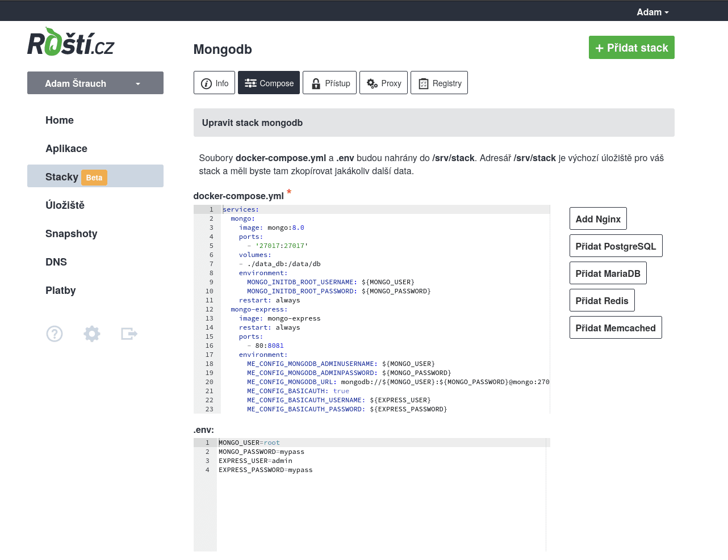Click MONGO_PASSWORD=mypass in .env editor
The height and width of the screenshot is (560, 728).
262,452
